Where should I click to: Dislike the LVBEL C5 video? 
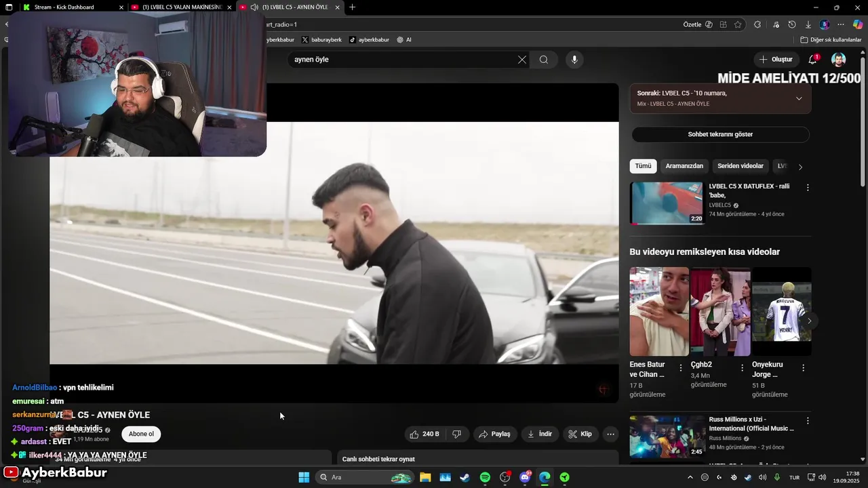pyautogui.click(x=457, y=434)
